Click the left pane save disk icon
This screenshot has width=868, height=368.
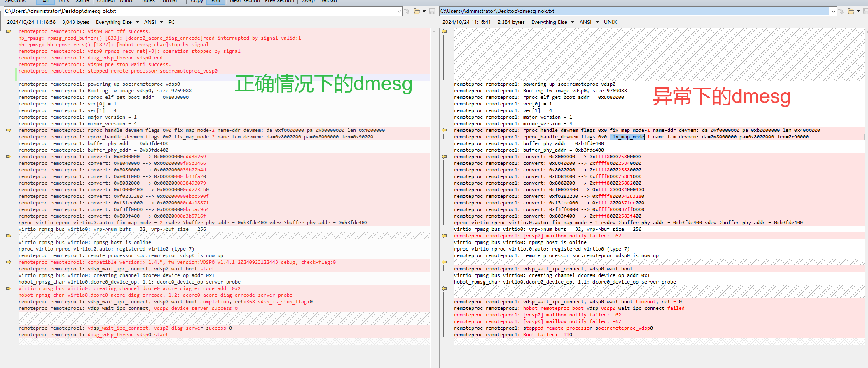tap(432, 11)
